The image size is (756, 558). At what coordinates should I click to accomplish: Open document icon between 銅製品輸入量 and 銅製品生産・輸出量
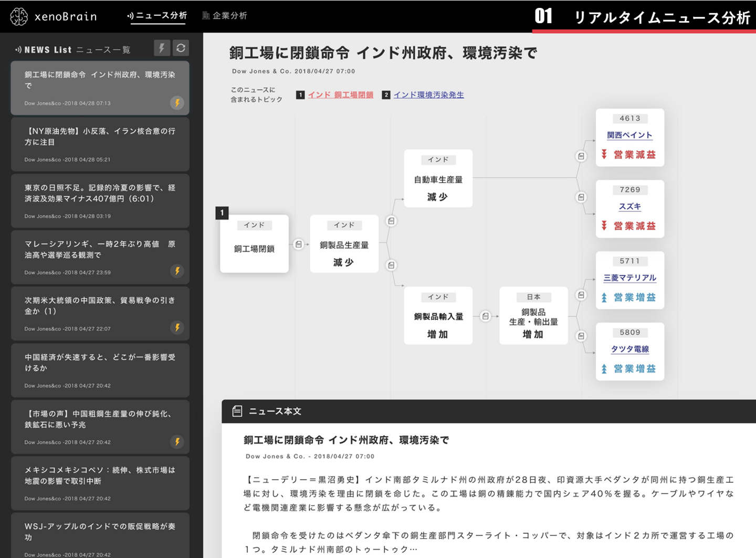coord(486,316)
